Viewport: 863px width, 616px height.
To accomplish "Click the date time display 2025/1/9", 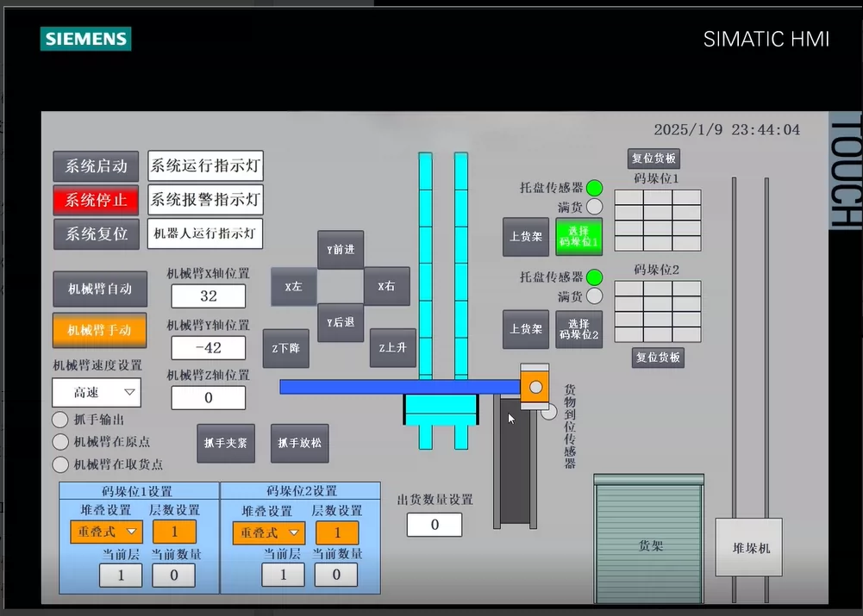I will (x=727, y=130).
